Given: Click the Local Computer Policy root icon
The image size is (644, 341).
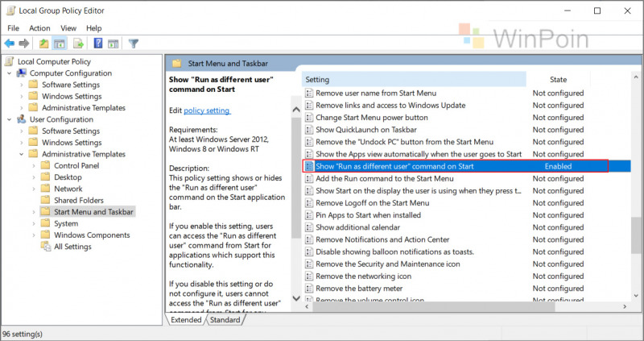Looking at the screenshot, I should pyautogui.click(x=9, y=62).
